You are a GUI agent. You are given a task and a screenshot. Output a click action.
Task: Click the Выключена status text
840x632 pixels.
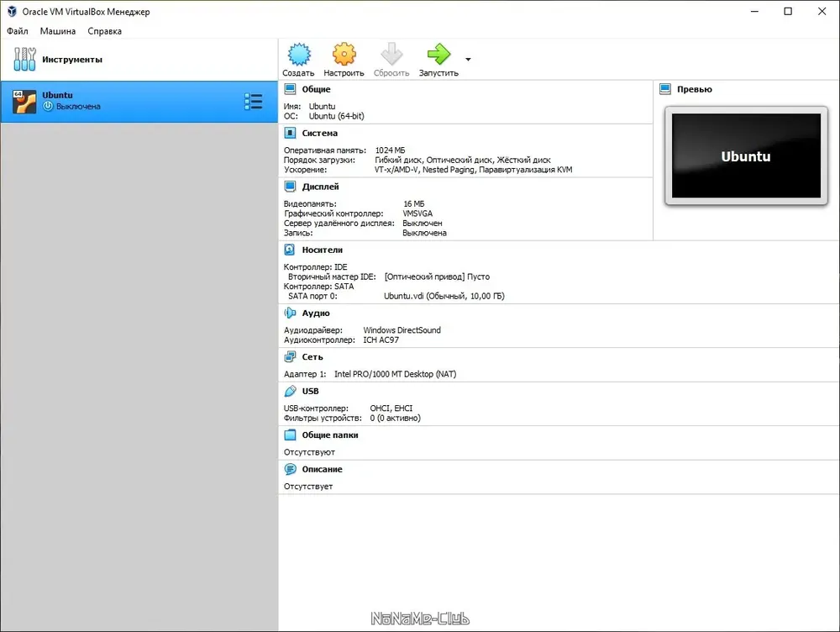coord(78,107)
